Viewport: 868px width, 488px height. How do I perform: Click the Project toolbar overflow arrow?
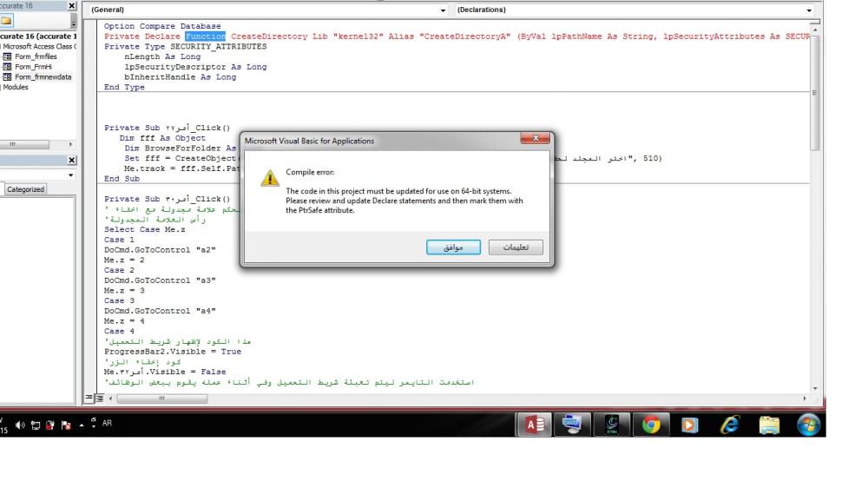pos(74,21)
